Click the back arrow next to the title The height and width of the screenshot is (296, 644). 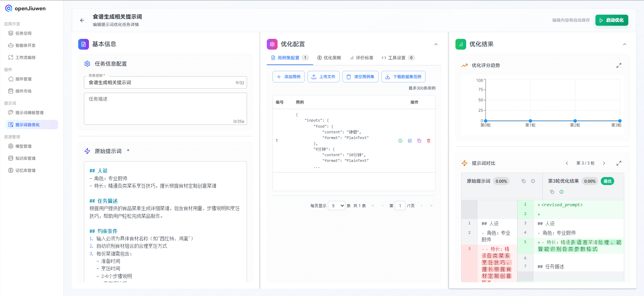point(82,20)
